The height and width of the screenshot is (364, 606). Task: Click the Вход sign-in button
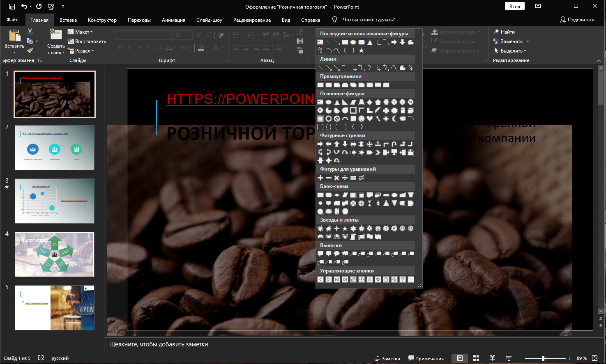pos(514,6)
